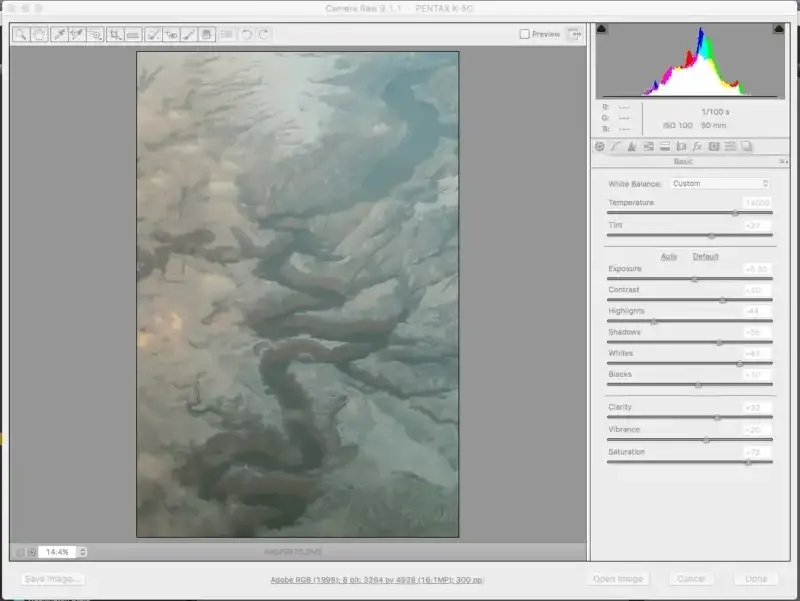Viewport: 800px width, 601px height.
Task: Open workflow options link at the bottom
Action: click(x=377, y=579)
